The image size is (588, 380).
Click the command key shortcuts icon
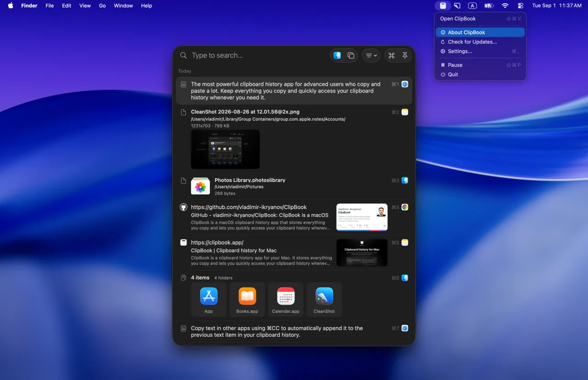click(391, 55)
